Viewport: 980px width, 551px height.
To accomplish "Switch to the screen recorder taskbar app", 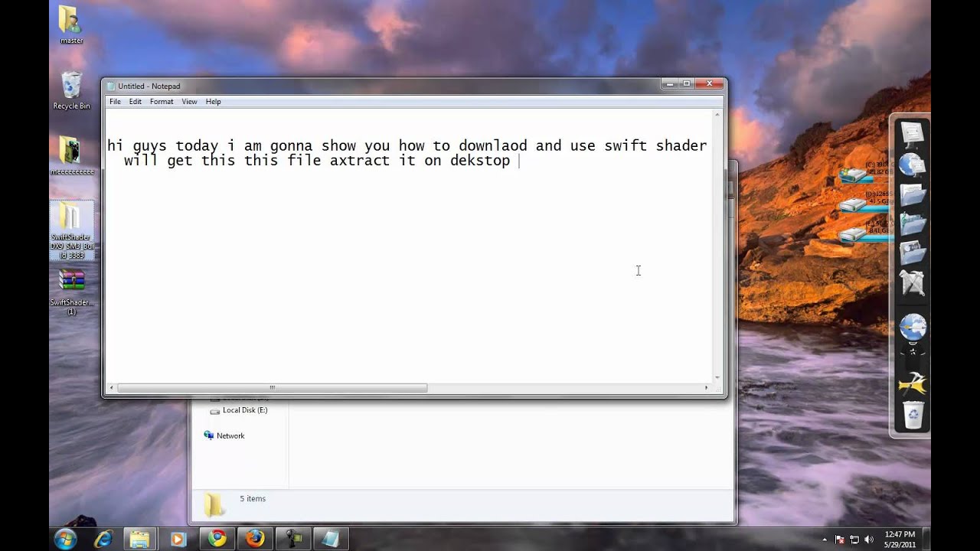I will pyautogui.click(x=292, y=540).
